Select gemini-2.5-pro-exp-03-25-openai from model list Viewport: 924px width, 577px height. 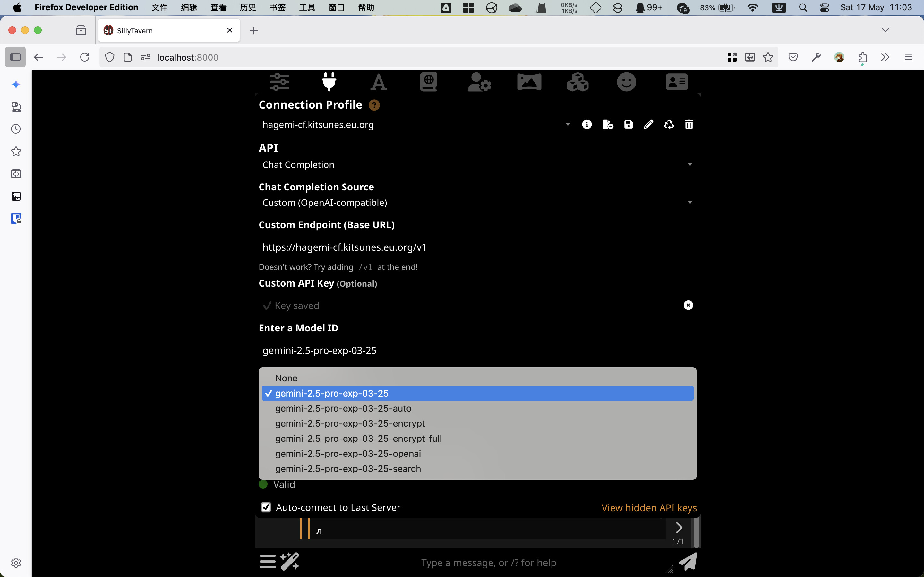pos(347,453)
